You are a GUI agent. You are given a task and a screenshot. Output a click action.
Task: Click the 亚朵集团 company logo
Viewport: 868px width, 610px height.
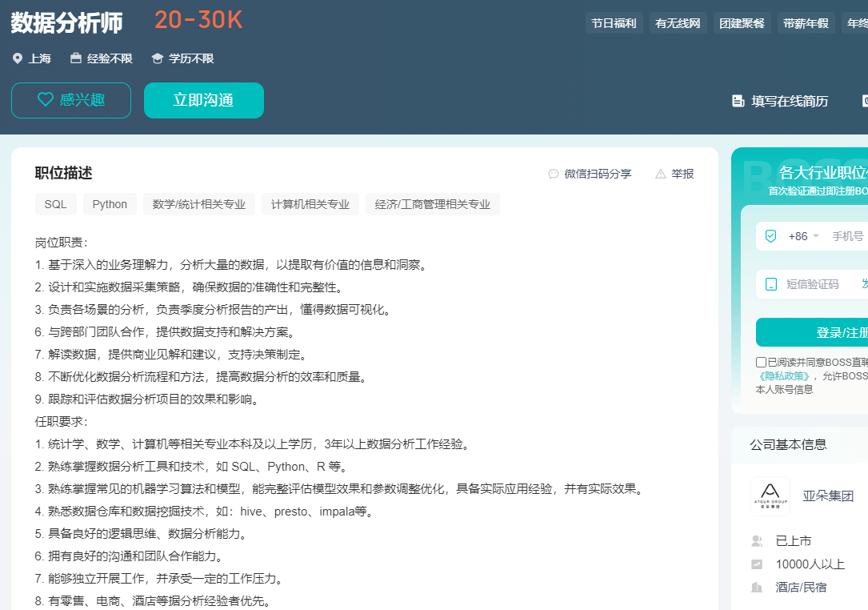pyautogui.click(x=770, y=496)
